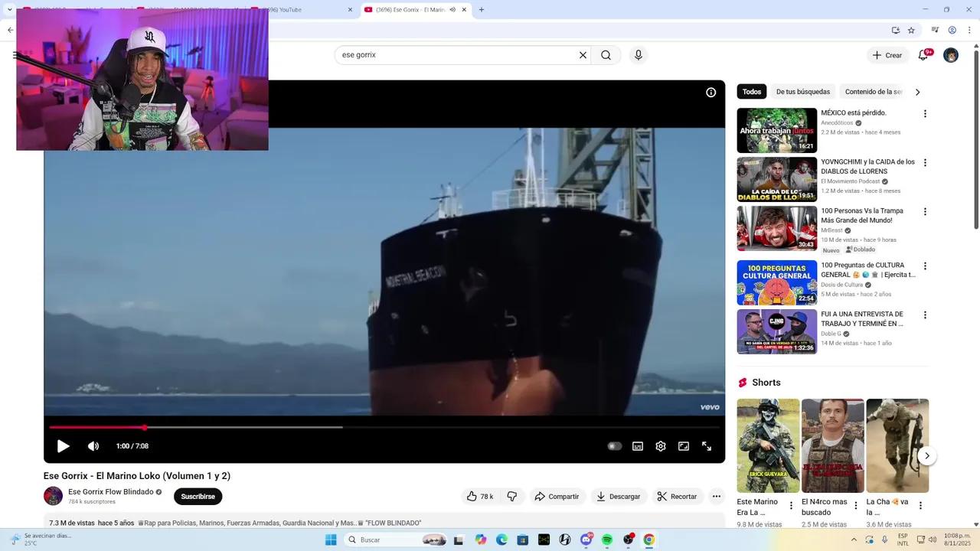The image size is (980, 551).
Task: Open Chrome three-dot menu
Action: tap(969, 31)
